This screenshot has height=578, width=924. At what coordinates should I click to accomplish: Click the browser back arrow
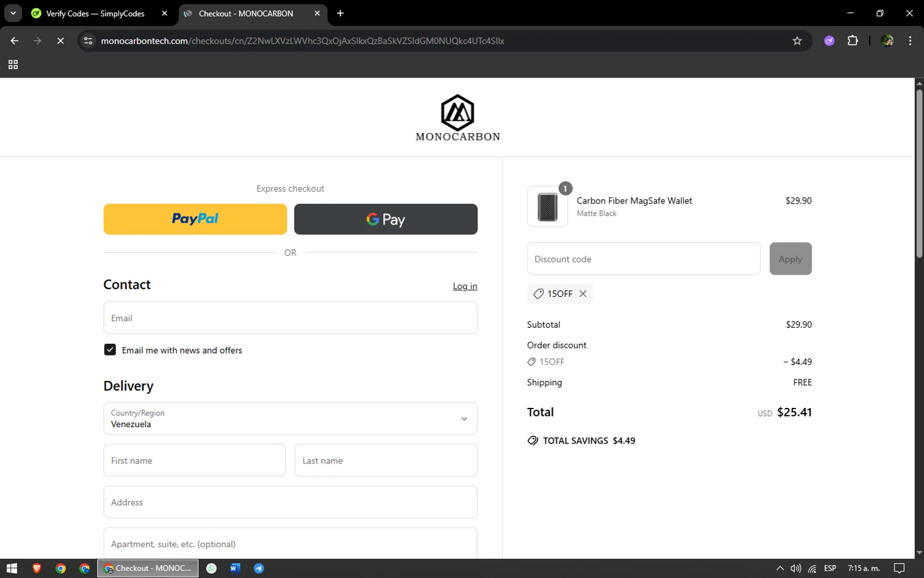[x=14, y=41]
